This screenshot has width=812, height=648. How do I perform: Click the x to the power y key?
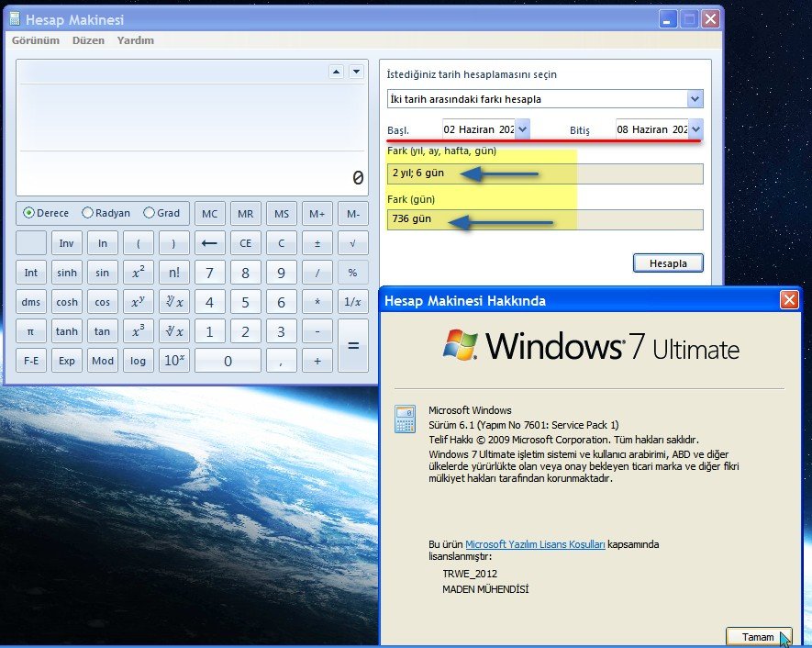point(139,302)
